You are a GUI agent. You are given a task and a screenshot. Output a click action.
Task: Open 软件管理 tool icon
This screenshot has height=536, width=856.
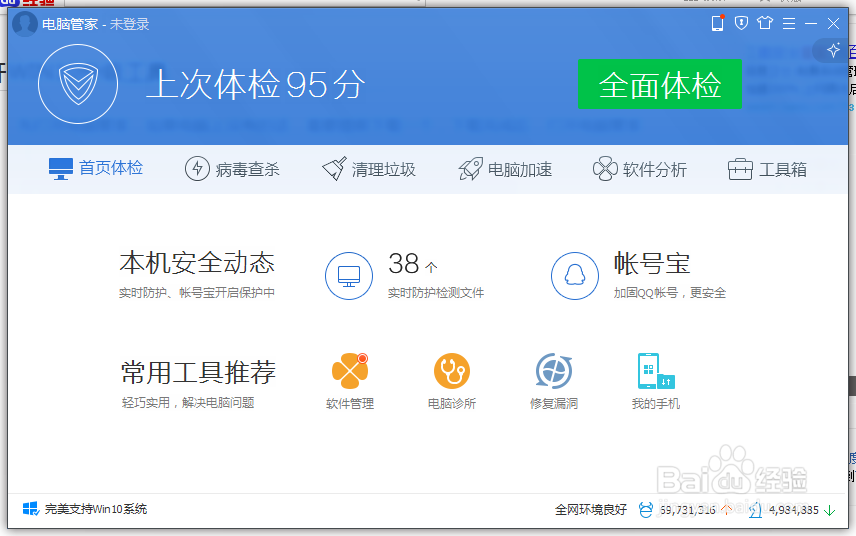coord(350,371)
